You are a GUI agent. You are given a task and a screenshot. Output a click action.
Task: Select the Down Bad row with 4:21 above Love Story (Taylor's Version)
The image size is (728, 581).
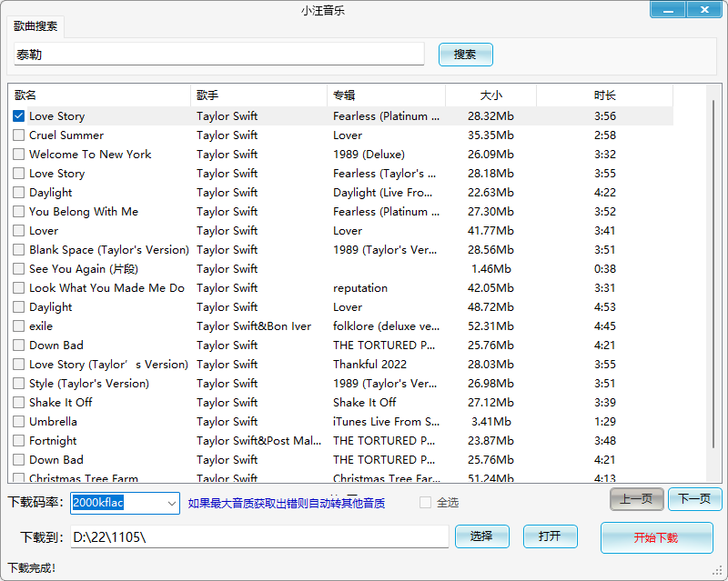click(340, 346)
